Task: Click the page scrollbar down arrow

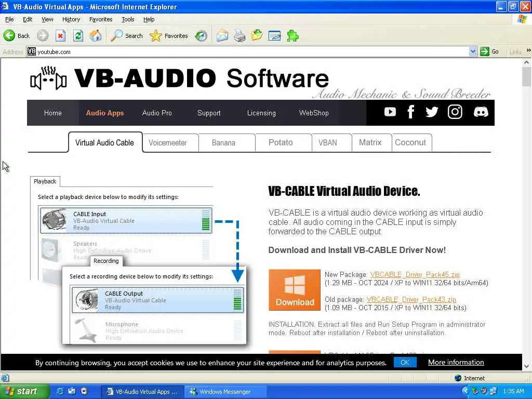Action: (x=527, y=366)
